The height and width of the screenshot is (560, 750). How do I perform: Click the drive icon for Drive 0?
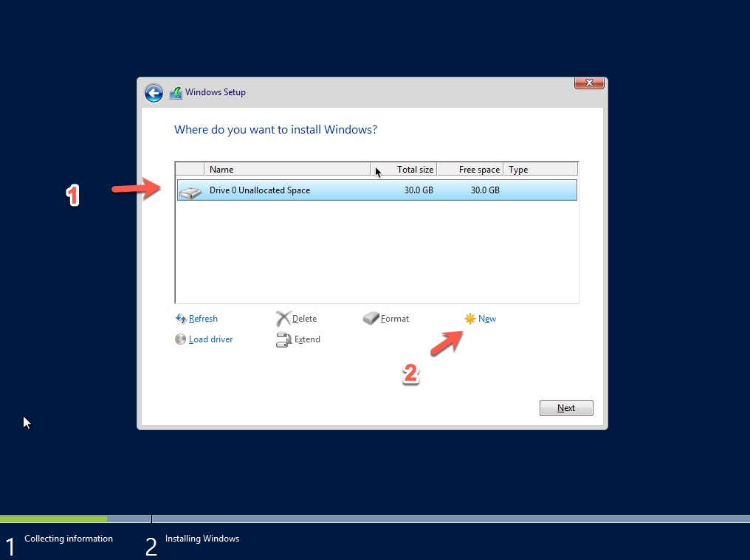point(190,193)
